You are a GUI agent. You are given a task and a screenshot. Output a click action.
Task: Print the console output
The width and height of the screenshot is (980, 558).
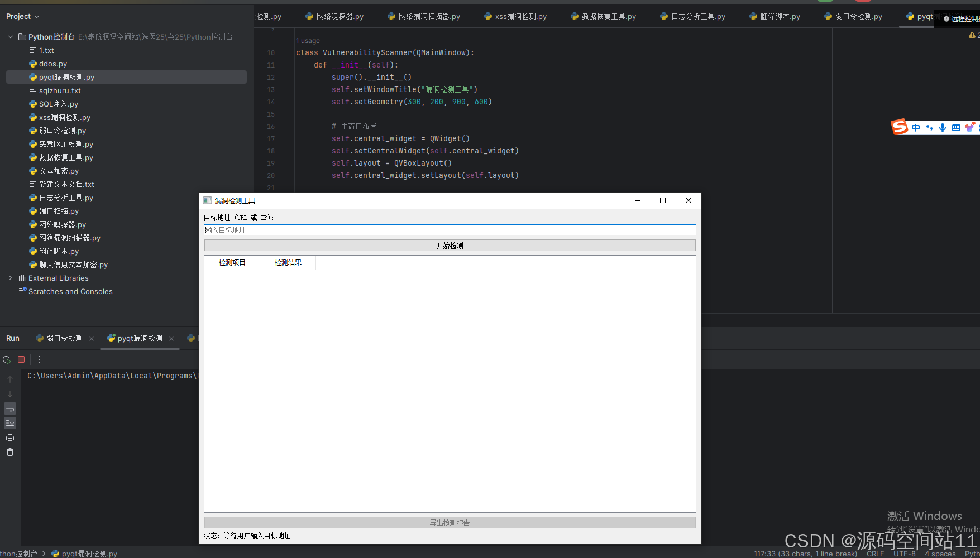(10, 437)
